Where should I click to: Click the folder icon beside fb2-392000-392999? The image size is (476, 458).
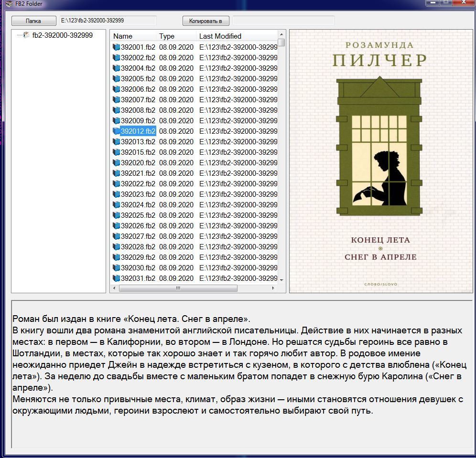click(x=26, y=35)
